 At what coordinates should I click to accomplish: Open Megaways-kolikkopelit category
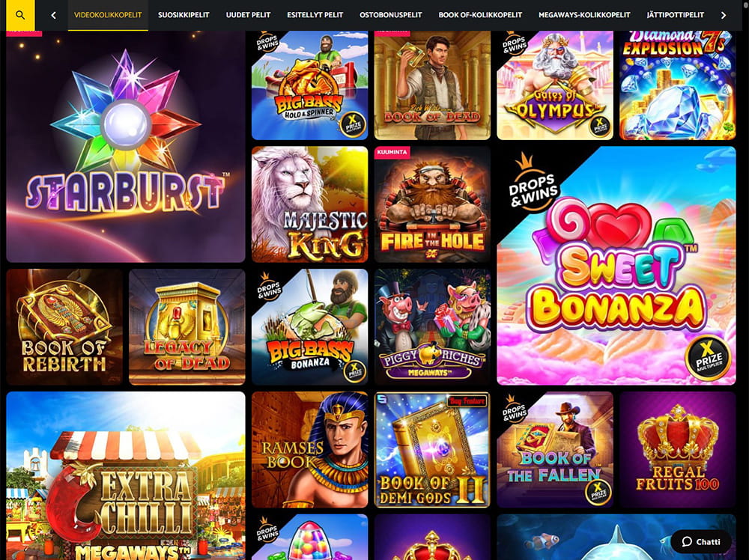click(x=584, y=15)
